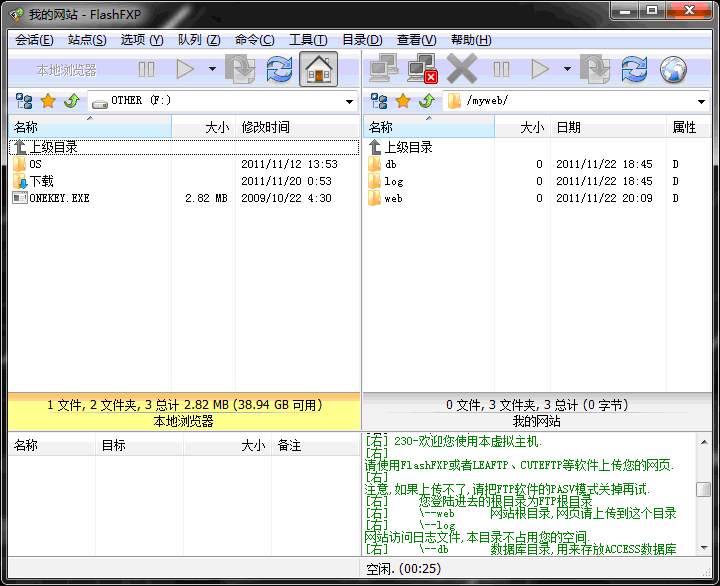Click the abort X icon
Viewport: 720px width, 586px height.
461,69
